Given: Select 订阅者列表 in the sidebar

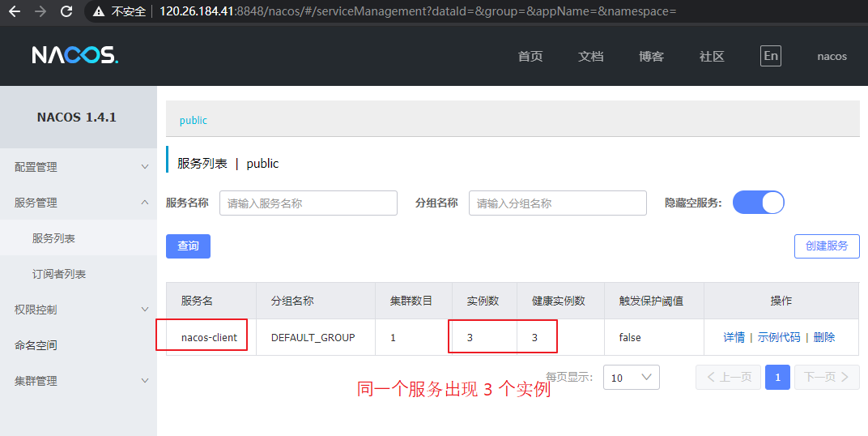Looking at the screenshot, I should pos(79,274).
